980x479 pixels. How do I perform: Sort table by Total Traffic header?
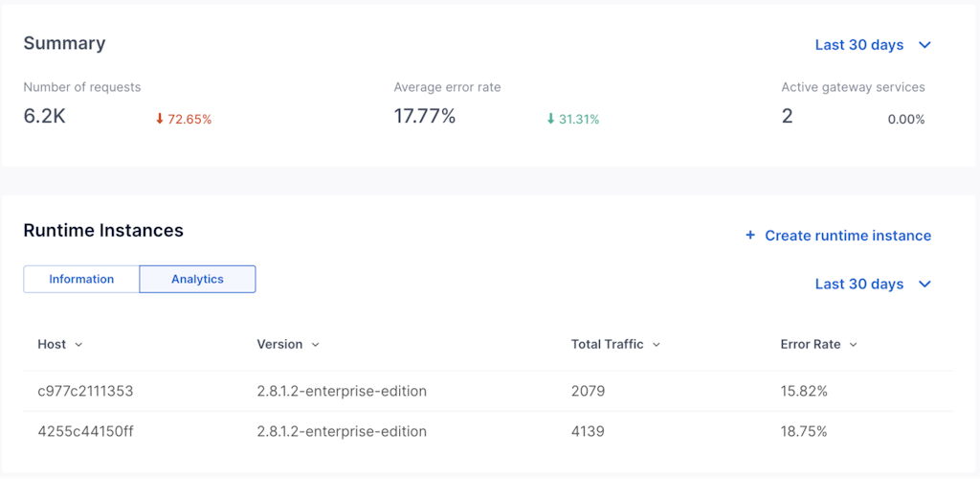607,345
